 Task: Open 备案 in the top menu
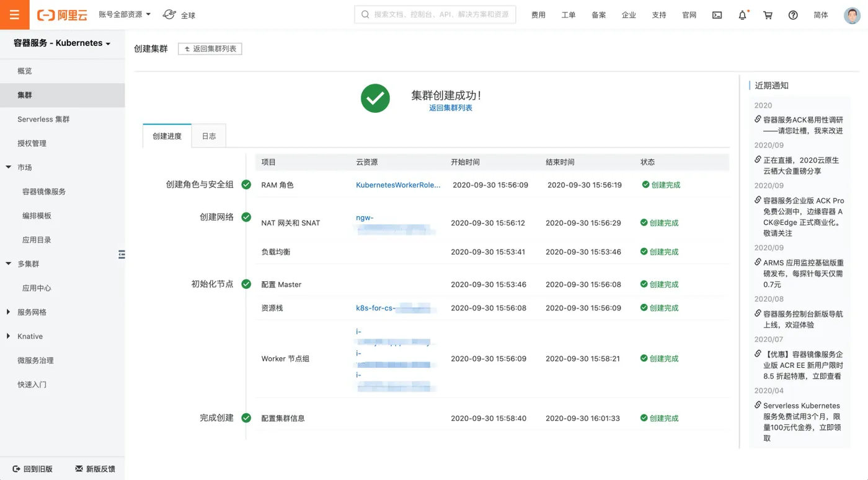click(599, 15)
